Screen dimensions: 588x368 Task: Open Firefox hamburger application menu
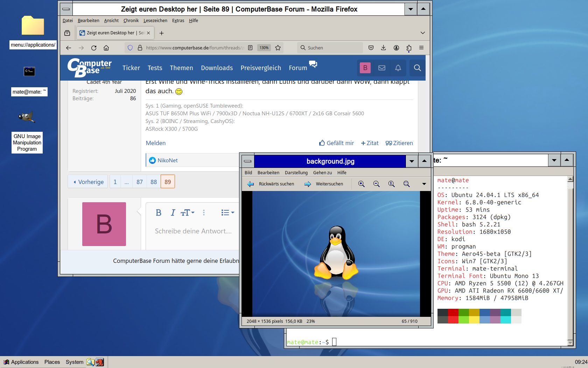[421, 48]
